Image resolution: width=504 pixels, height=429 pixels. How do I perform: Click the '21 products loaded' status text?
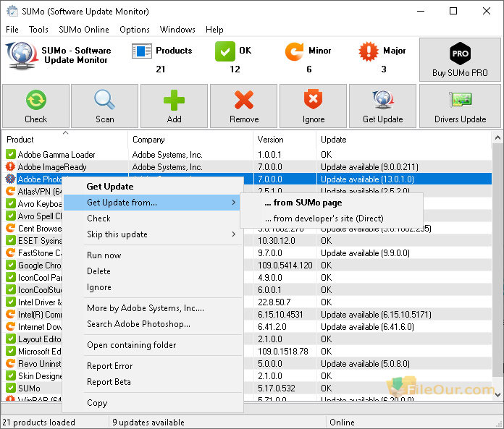point(38,422)
